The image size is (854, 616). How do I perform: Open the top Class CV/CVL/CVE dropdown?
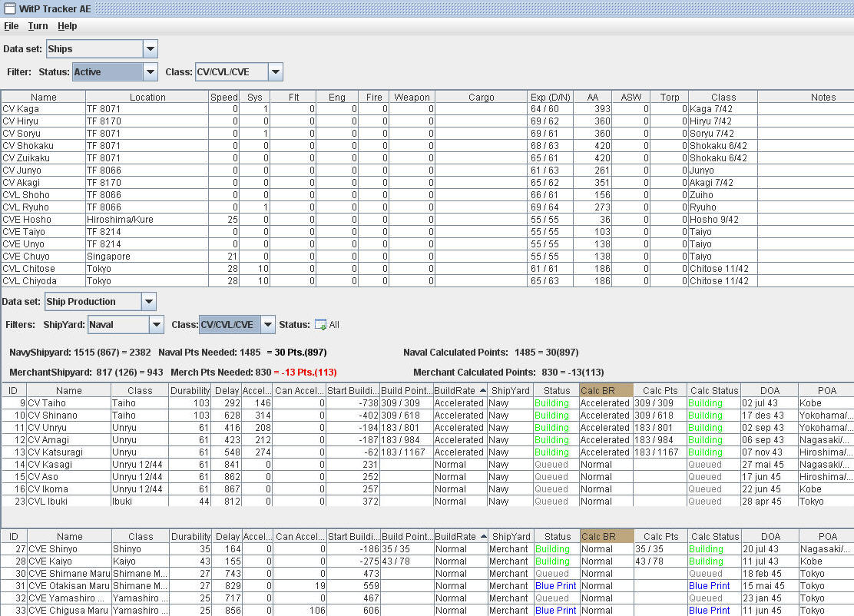[276, 72]
